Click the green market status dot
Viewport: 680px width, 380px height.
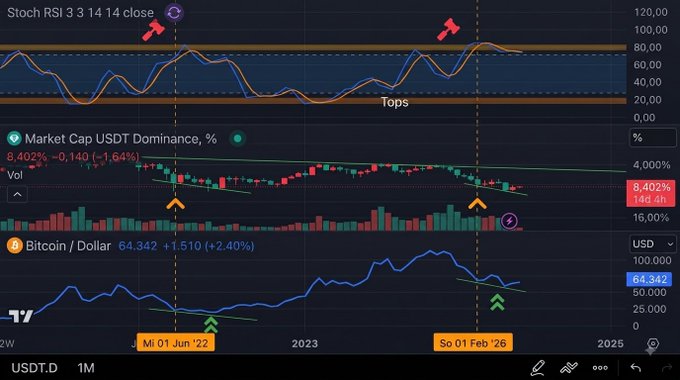click(x=238, y=138)
